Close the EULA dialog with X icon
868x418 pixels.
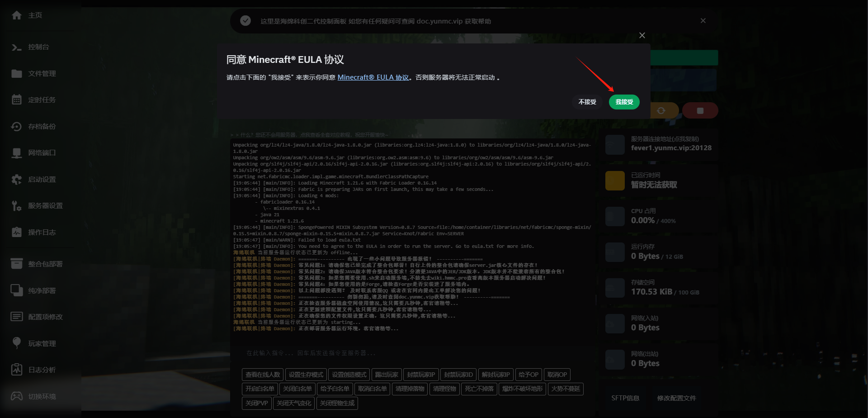point(642,35)
